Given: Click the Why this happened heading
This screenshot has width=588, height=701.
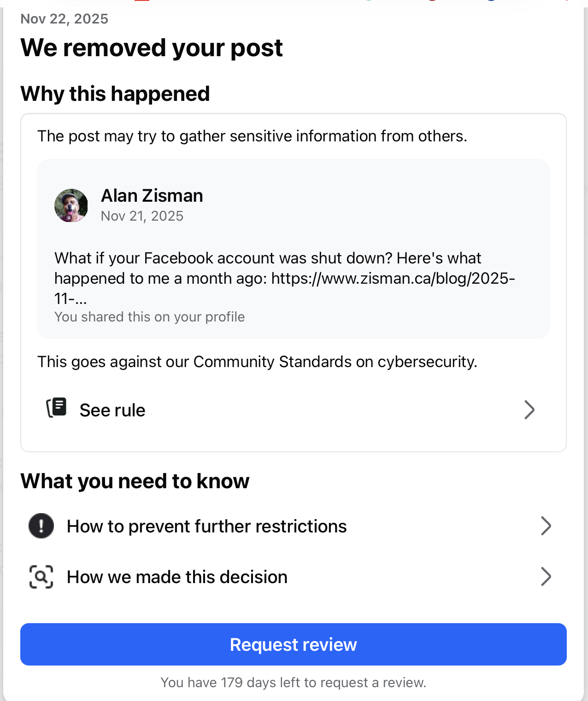Looking at the screenshot, I should pos(115,93).
